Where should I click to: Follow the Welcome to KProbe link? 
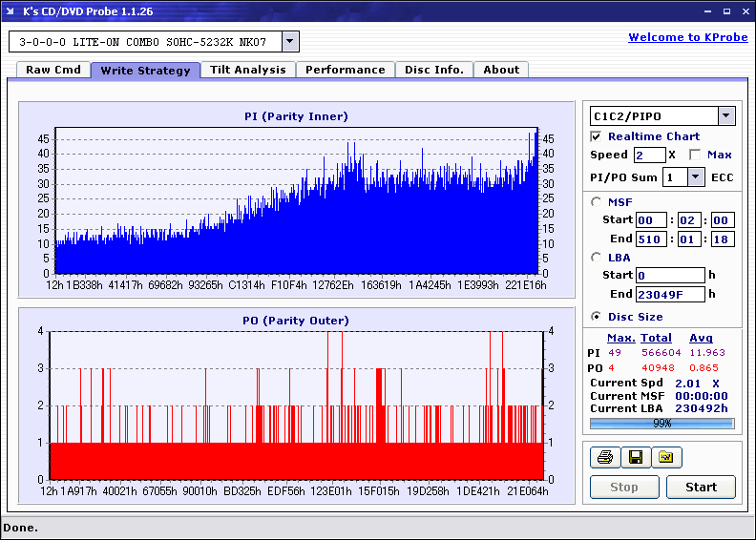[686, 37]
